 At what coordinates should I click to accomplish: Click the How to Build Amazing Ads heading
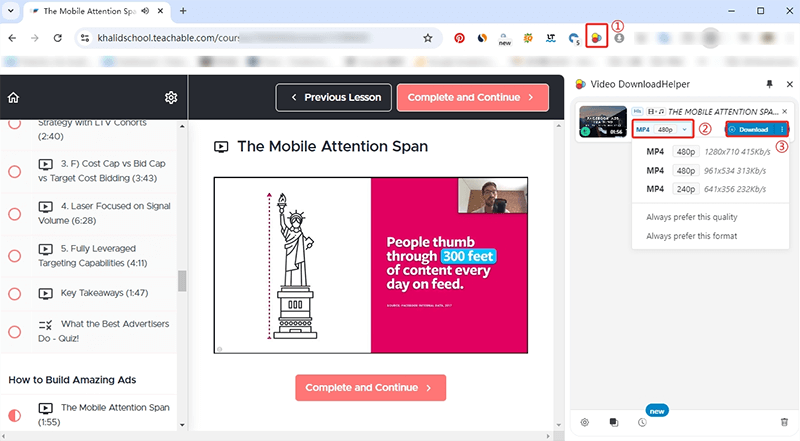pyautogui.click(x=72, y=380)
